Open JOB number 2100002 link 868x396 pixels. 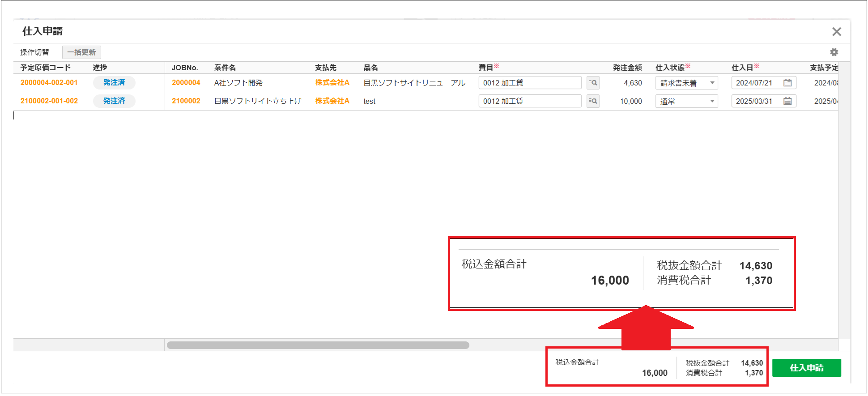(186, 101)
